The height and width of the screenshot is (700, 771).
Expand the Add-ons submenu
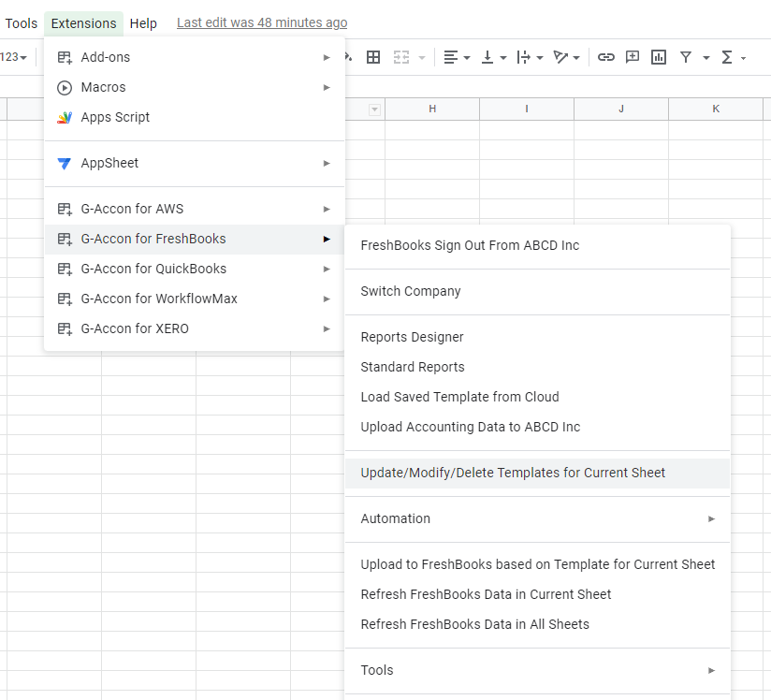coord(195,57)
